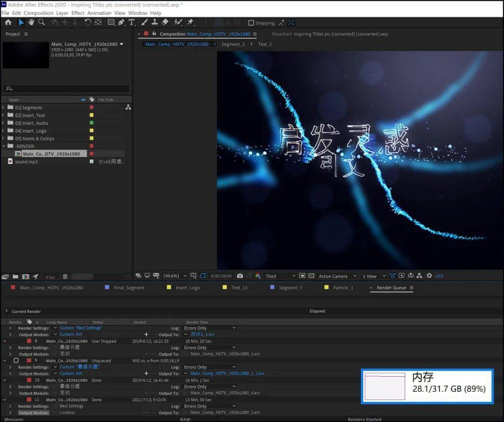The image size is (504, 422).
Task: Create new folder in the Project panel
Action: pyautogui.click(x=15, y=277)
